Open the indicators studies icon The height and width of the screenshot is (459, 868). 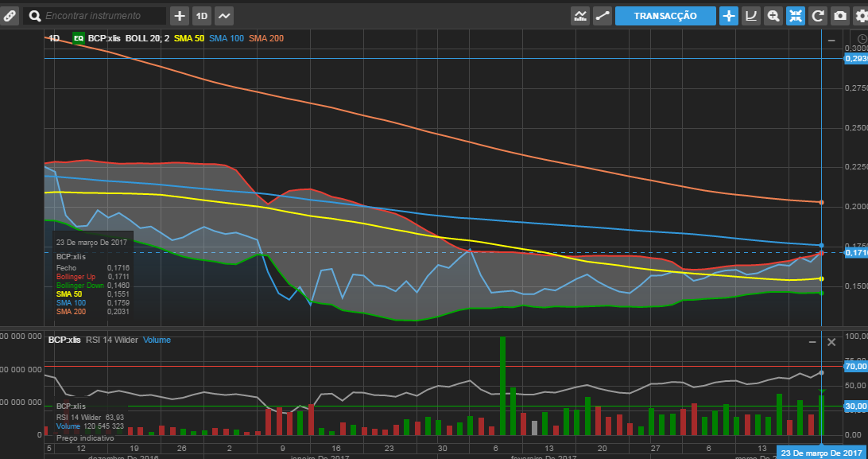tap(580, 16)
